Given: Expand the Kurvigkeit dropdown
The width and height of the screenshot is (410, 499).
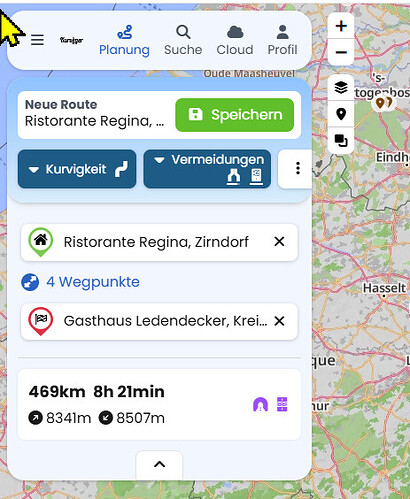Looking at the screenshot, I should pos(77,169).
